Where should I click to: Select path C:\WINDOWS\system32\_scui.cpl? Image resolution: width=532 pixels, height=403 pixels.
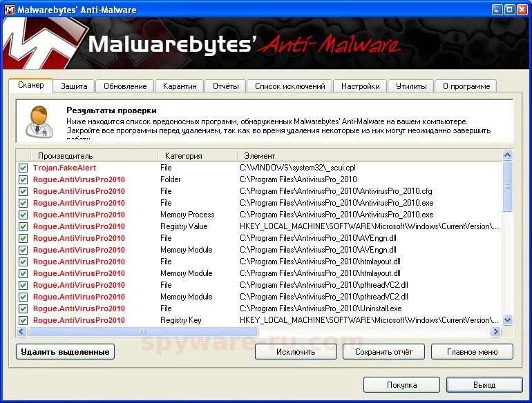coord(298,168)
